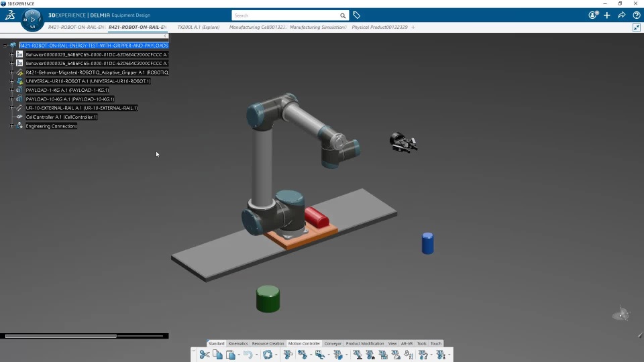The image size is (644, 362).
Task: Expand the PAYLOAD-1-KG tree node
Action: 12,90
